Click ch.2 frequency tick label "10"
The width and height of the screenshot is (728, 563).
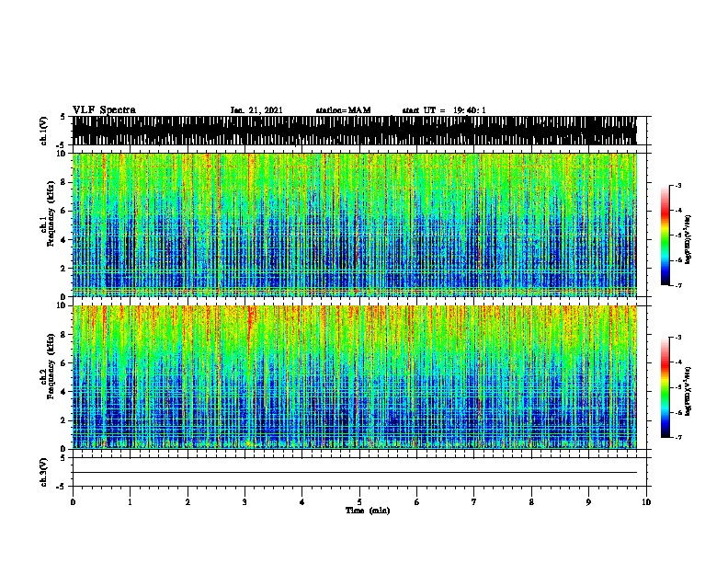[63, 305]
